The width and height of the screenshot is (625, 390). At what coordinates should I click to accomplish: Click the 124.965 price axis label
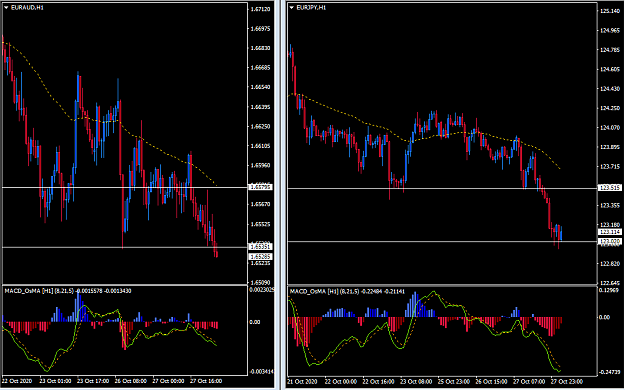point(610,30)
